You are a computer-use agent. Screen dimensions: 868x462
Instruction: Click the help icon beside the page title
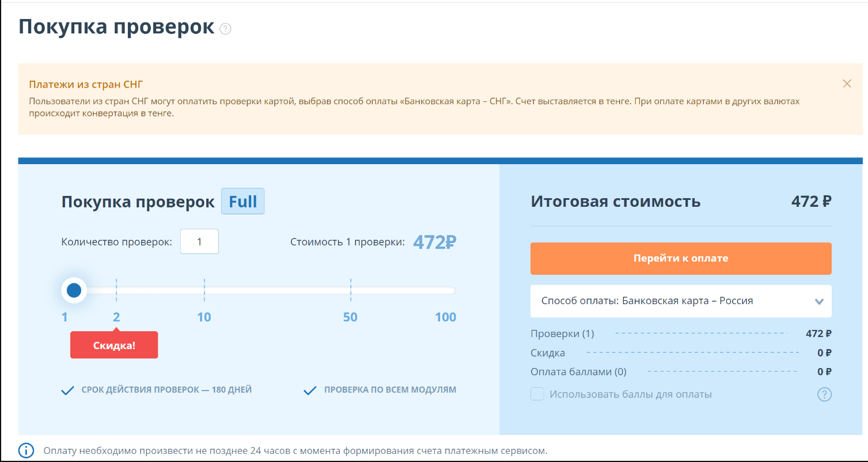click(x=226, y=29)
